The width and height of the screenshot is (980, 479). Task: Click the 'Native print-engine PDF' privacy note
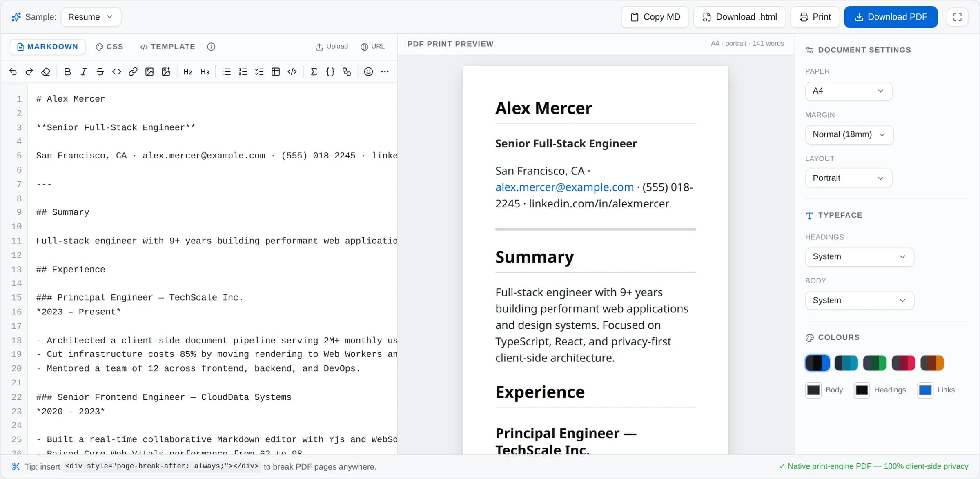[x=874, y=466]
